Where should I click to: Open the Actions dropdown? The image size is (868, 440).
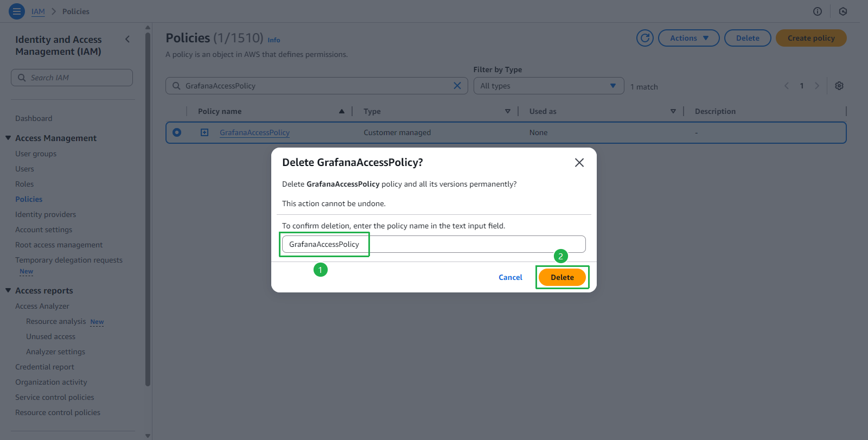(x=689, y=38)
